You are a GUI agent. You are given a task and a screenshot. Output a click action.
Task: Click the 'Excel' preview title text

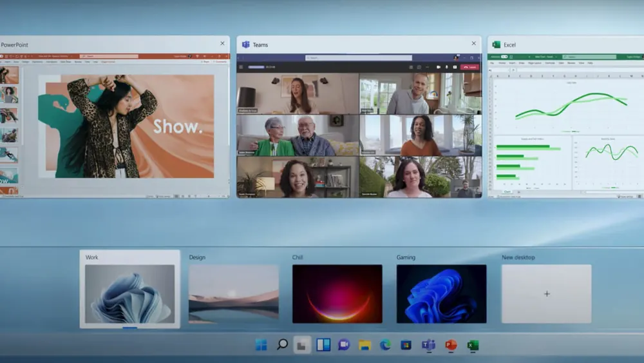(x=509, y=44)
